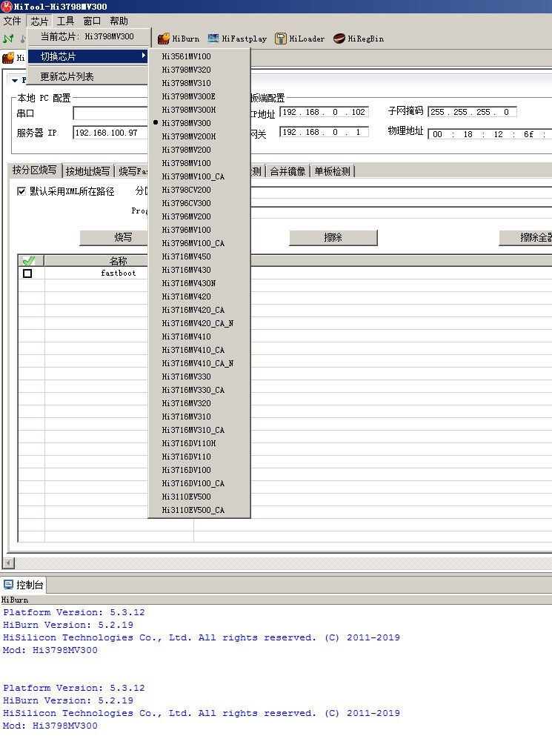Click the green checkmark column header
The width and height of the screenshot is (552, 756).
click(28, 261)
